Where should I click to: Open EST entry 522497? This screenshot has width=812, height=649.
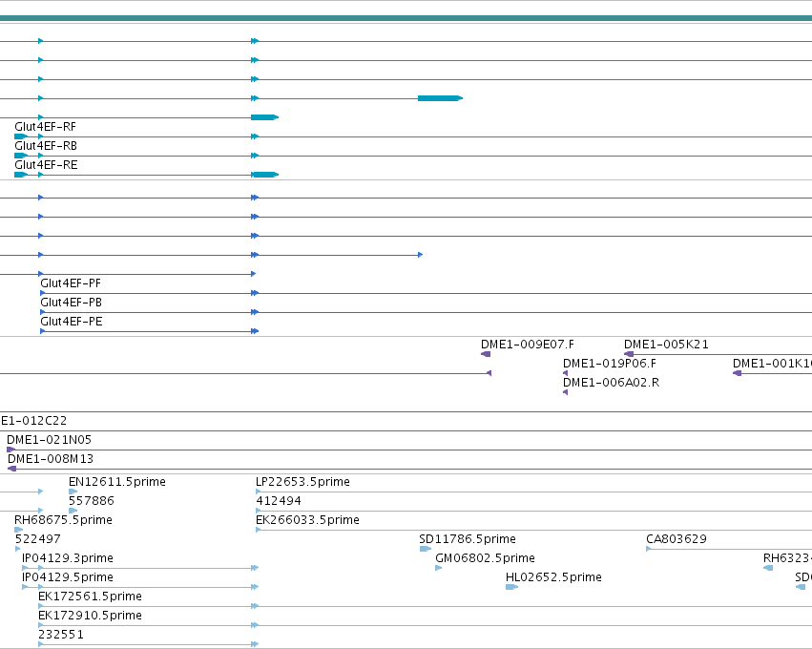click(38, 539)
